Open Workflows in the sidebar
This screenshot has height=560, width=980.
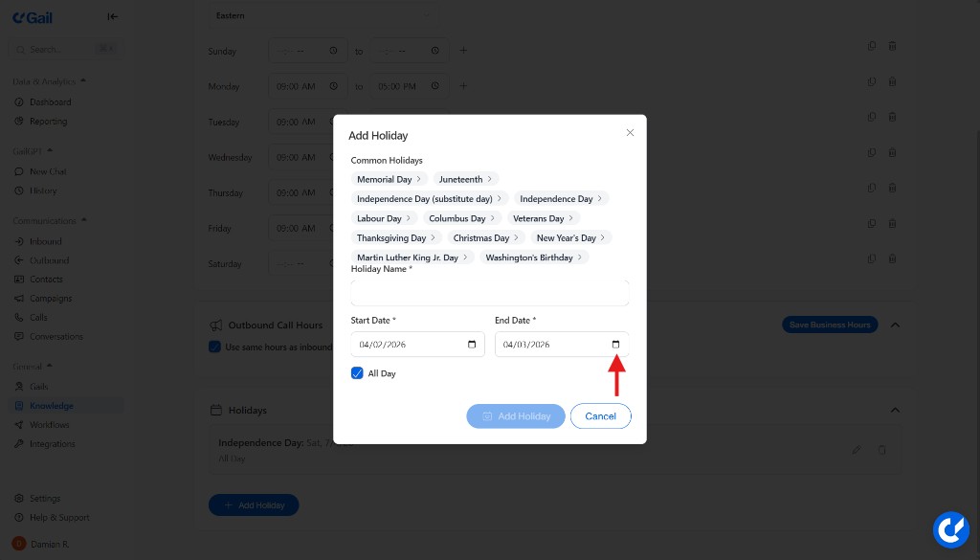click(x=50, y=425)
